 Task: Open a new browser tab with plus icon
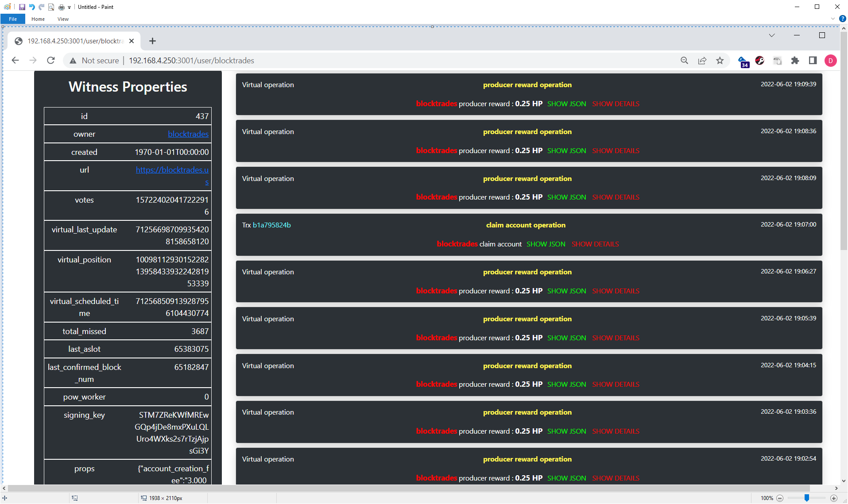click(152, 41)
